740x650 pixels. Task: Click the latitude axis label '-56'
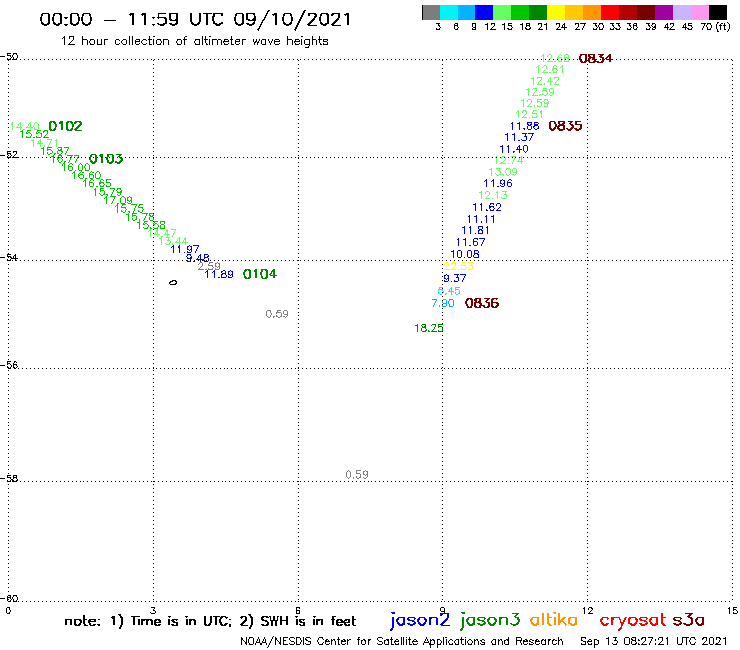point(9,365)
